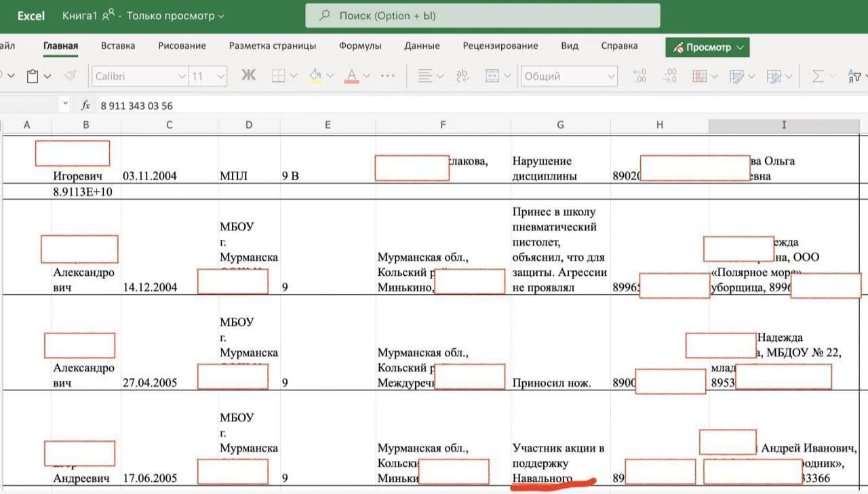Click the Borders grid icon

coord(278,76)
